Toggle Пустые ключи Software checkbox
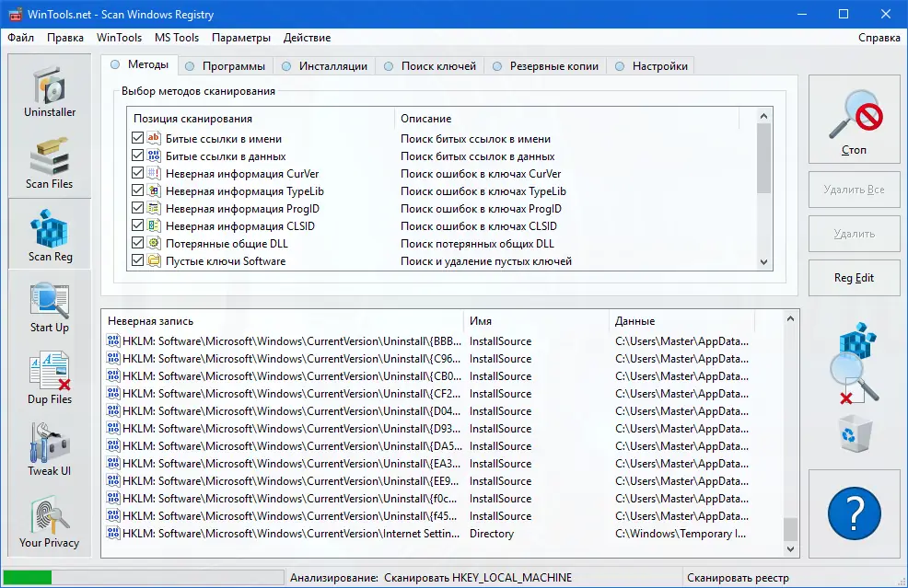Image resolution: width=908 pixels, height=588 pixels. 137,260
